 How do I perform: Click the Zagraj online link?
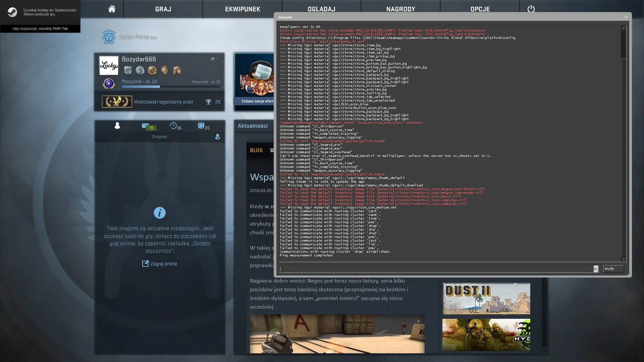click(160, 264)
